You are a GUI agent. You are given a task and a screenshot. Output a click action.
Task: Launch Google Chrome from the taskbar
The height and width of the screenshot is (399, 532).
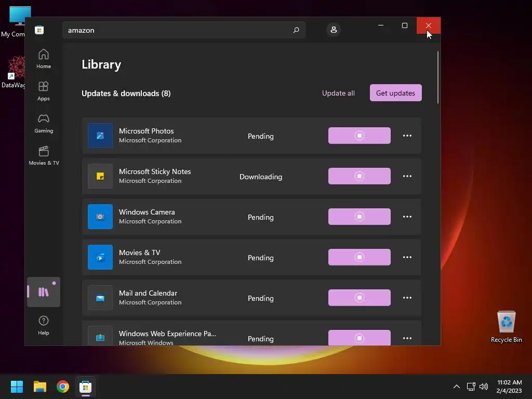tap(63, 387)
